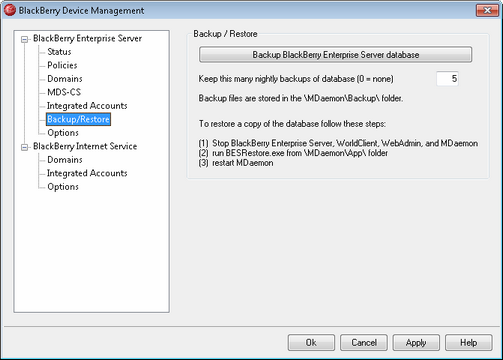Select Options under BlackBerry Internet Service
This screenshot has height=360, width=503.
tap(63, 187)
